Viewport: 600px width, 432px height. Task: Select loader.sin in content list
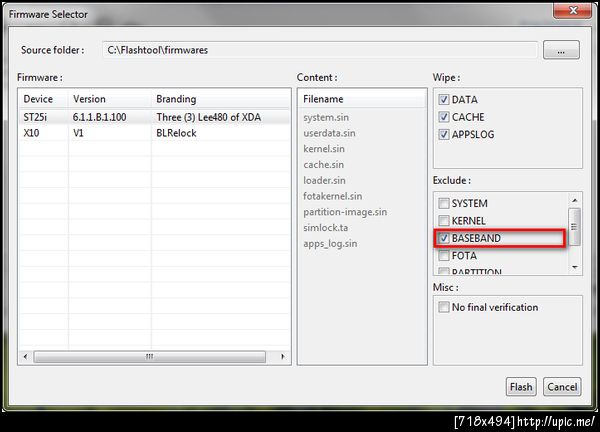324,180
